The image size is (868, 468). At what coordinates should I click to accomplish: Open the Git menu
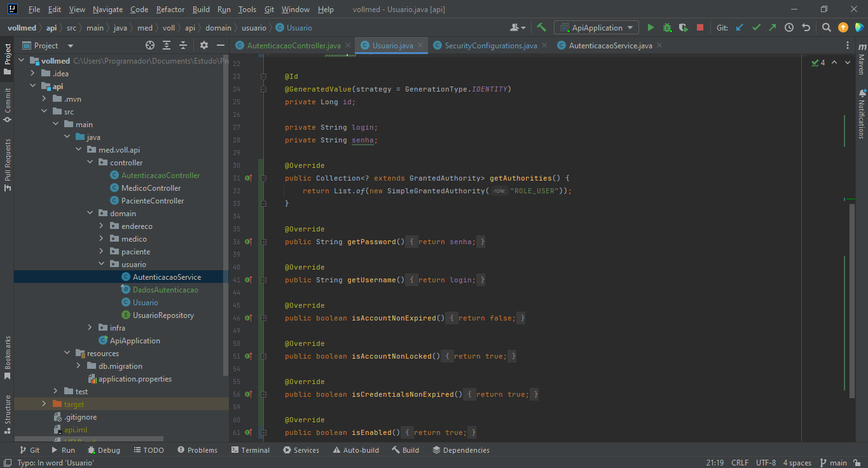(269, 10)
